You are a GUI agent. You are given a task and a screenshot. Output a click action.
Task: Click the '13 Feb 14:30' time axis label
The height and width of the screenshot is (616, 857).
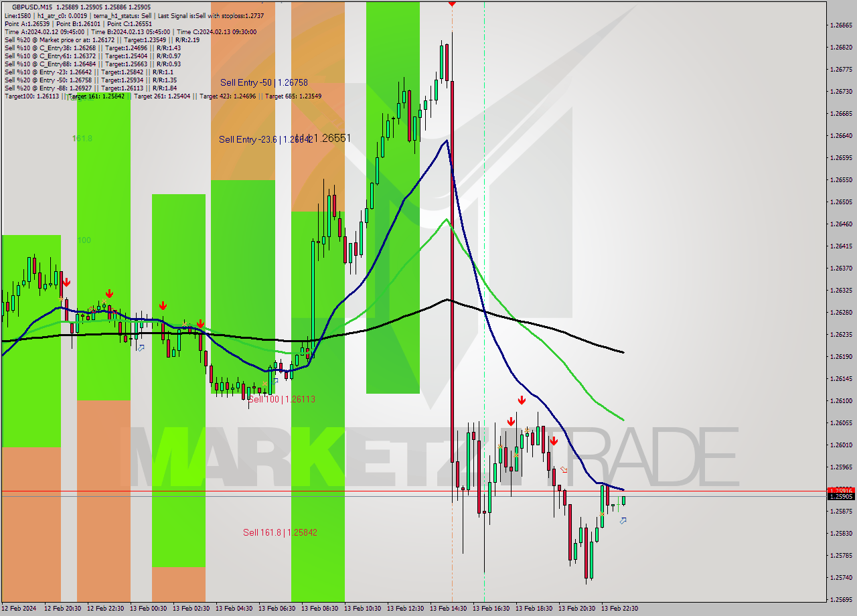click(449, 609)
